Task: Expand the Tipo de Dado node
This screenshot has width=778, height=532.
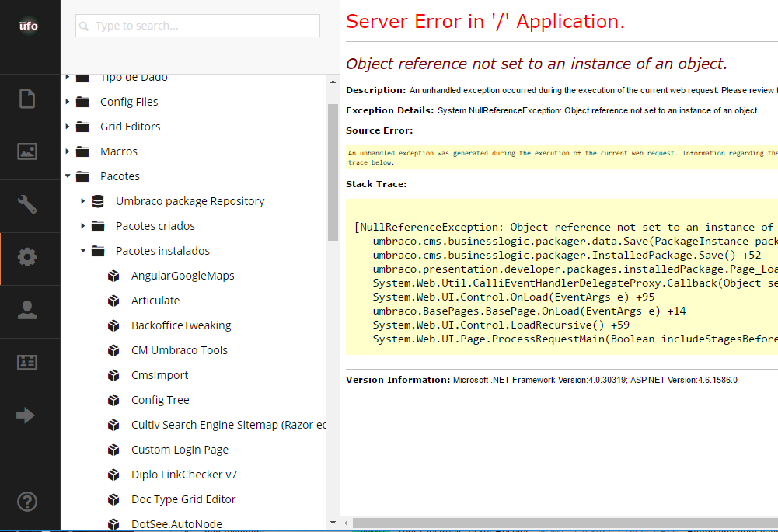Action: point(68,78)
